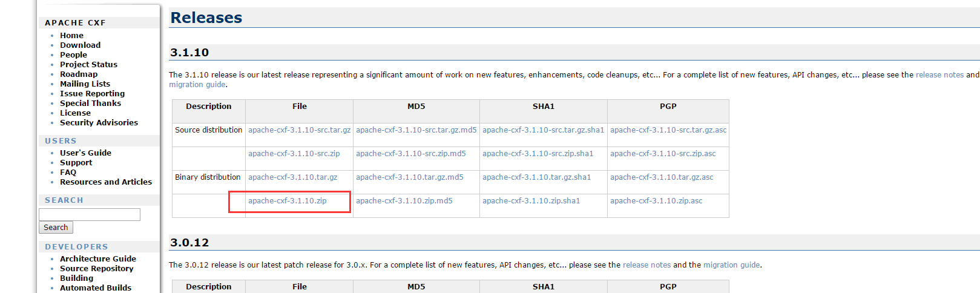Download apache-cxf-3.1.10.zip.asc signature
Image resolution: width=980 pixels, height=293 pixels.
[656, 201]
